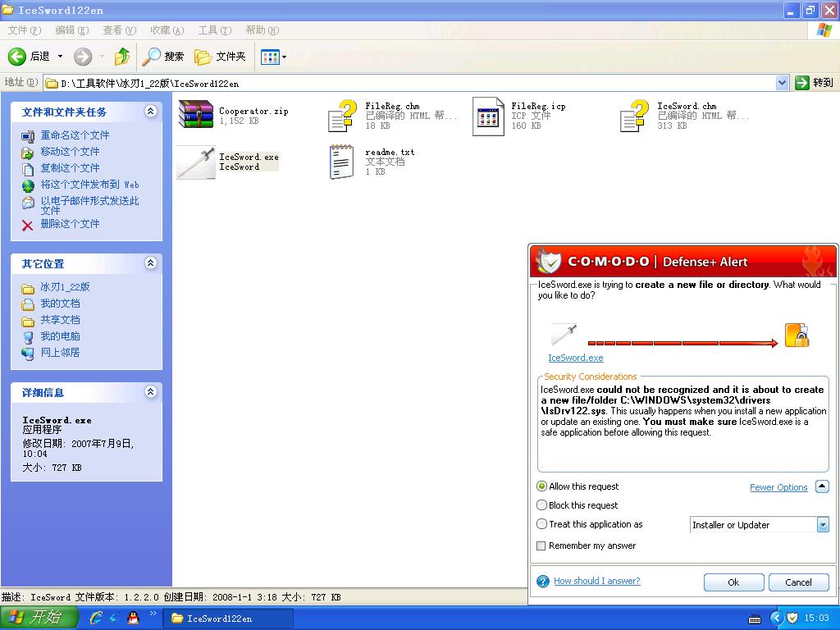Open 我的文档 in other places

coord(61,304)
